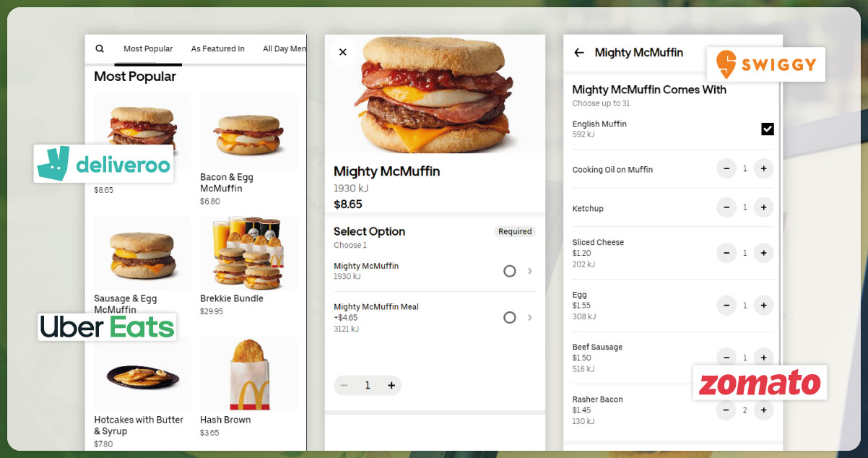Viewport: 868px width, 458px height.
Task: Open search with the magnifier icon
Action: (x=100, y=49)
